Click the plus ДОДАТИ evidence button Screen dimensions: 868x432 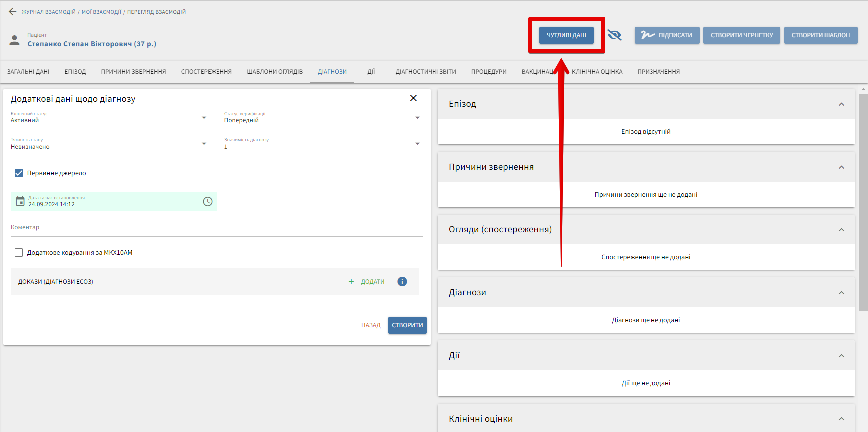367,282
